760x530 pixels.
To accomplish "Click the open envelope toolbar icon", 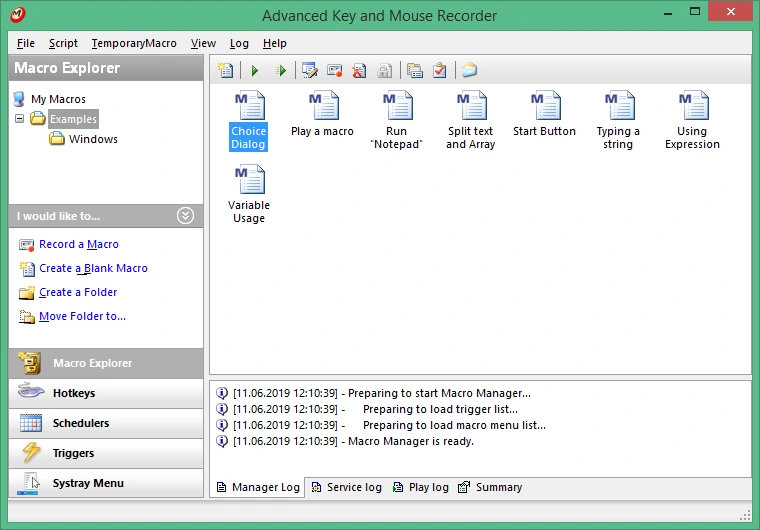I will (469, 70).
